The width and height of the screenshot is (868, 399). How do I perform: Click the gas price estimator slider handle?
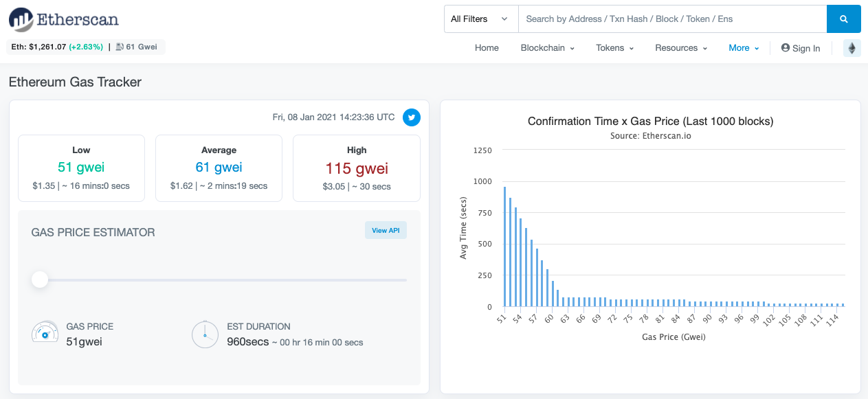(40, 280)
